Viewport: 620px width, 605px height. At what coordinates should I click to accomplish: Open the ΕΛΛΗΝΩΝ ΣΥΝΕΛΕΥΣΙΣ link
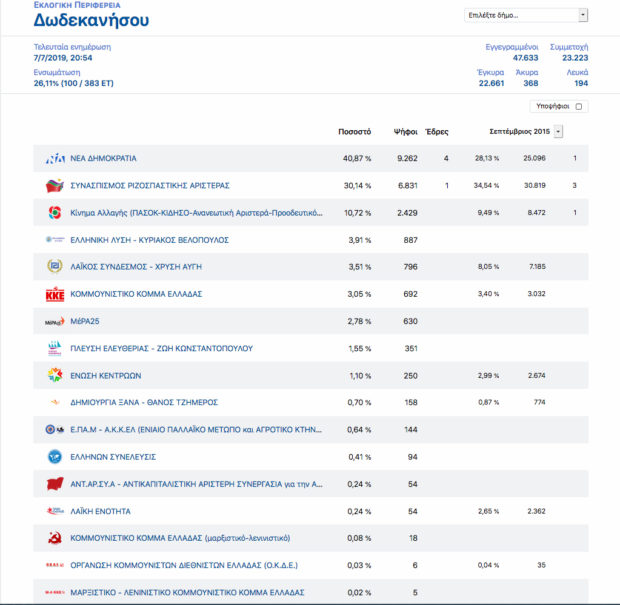click(113, 457)
